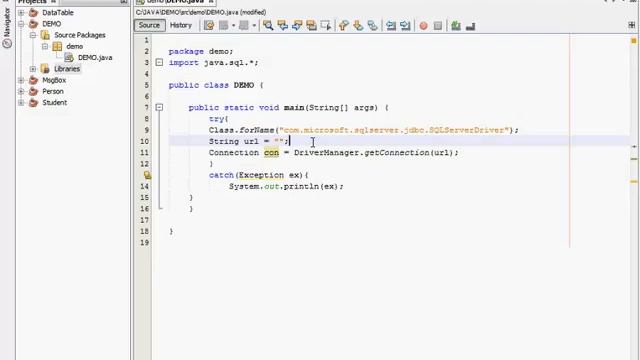Select the MsgBox project

pos(54,80)
